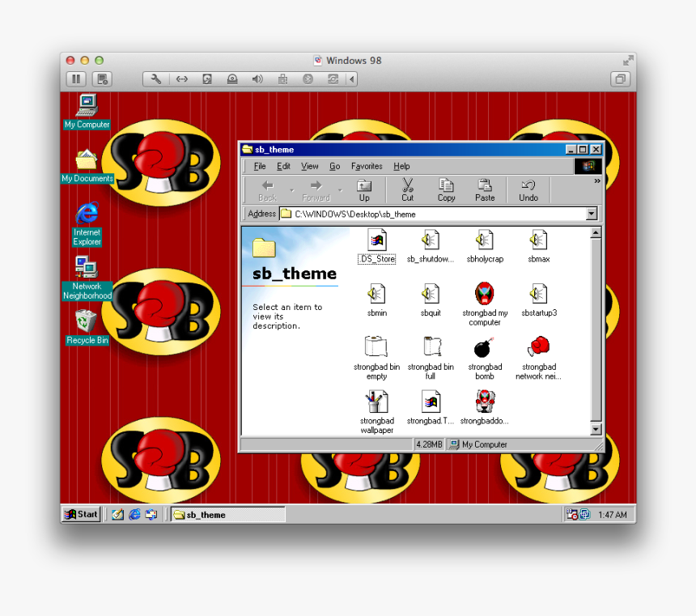Open the Back history dropdown arrow
This screenshot has height=616, width=696.
pos(291,190)
